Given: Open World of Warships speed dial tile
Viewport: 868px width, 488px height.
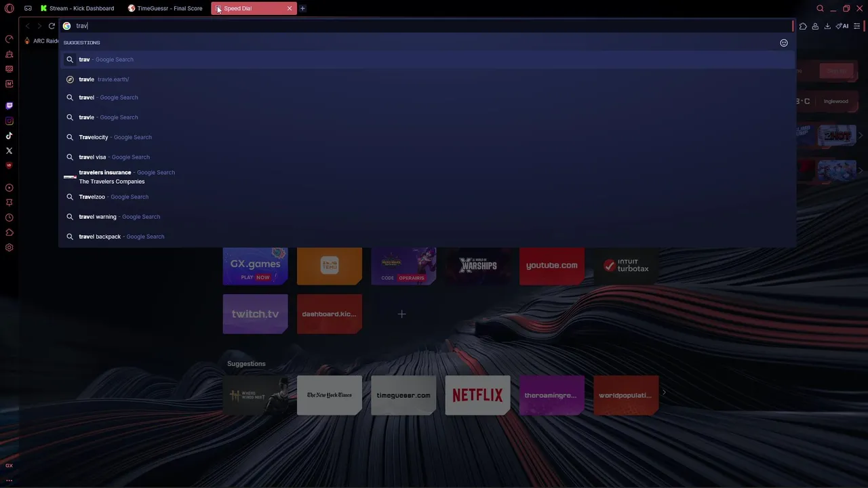Looking at the screenshot, I should tap(478, 266).
